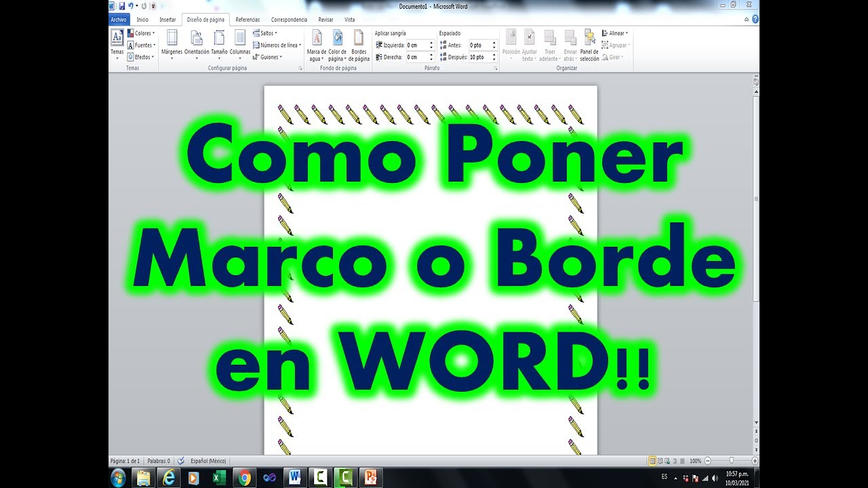Switch to the Inicio tab

(x=142, y=20)
